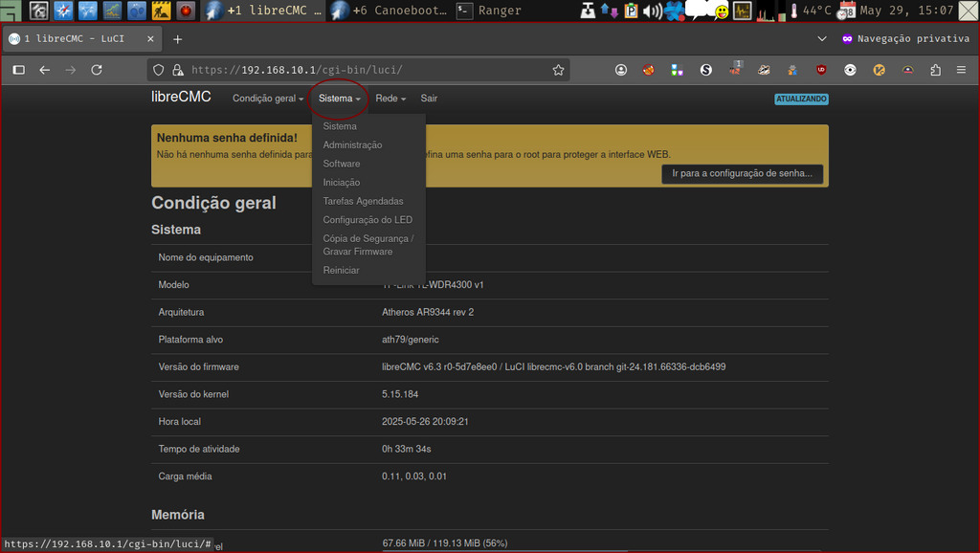This screenshot has height=553, width=980.
Task: Open the clipboard manager tray icon
Action: click(630, 11)
